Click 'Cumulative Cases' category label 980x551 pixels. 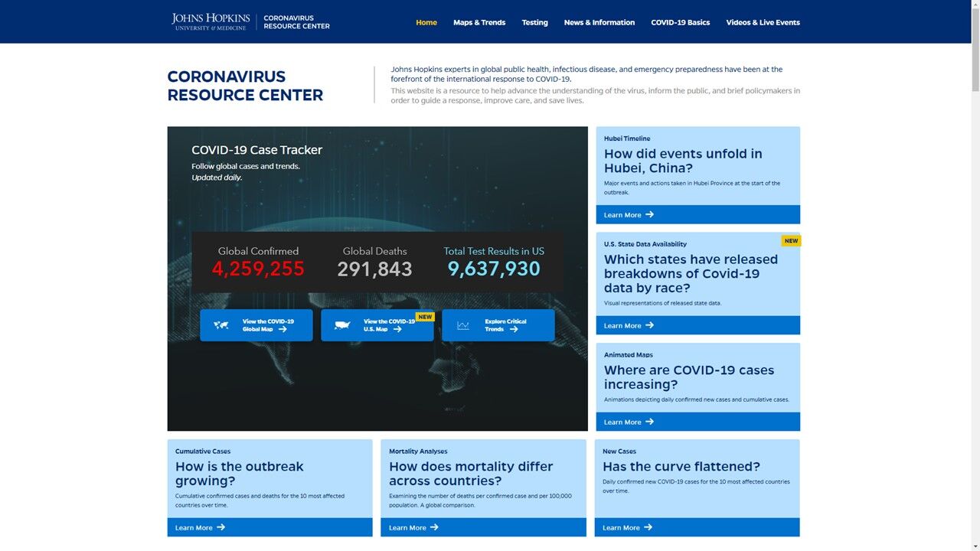pos(203,452)
